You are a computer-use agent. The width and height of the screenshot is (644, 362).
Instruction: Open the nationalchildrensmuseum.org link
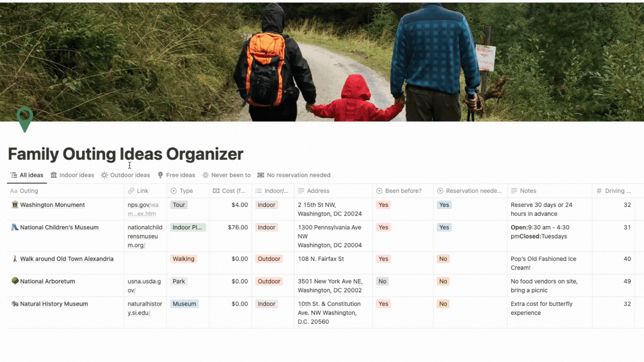pos(145,236)
